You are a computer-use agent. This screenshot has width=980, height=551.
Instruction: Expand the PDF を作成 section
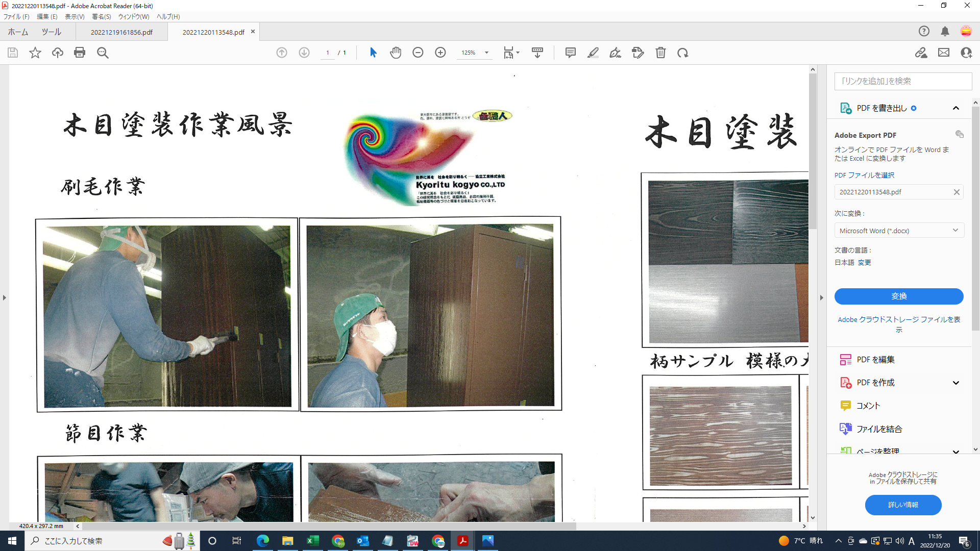point(956,383)
